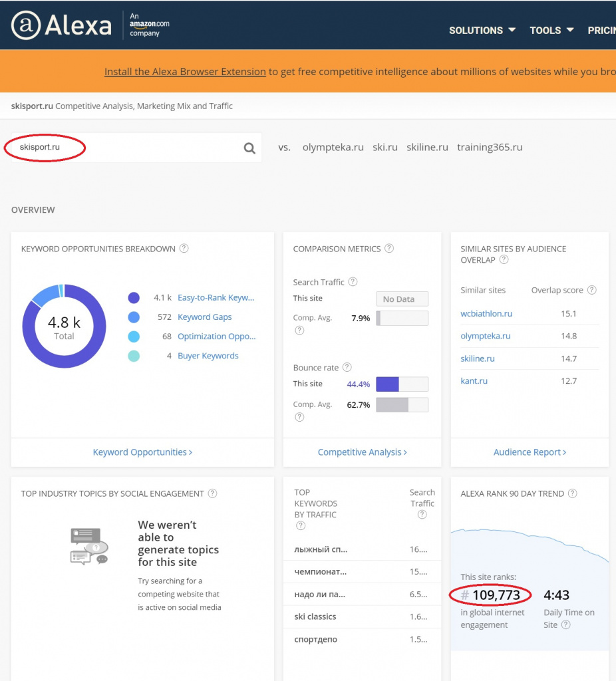Open help for Alexa Rank 90 Day Trend
Viewport: 616px width, 681px height.
click(x=573, y=493)
